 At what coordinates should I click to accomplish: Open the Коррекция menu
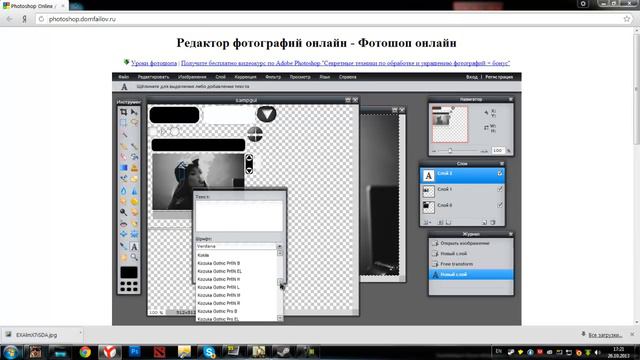pyautogui.click(x=245, y=77)
